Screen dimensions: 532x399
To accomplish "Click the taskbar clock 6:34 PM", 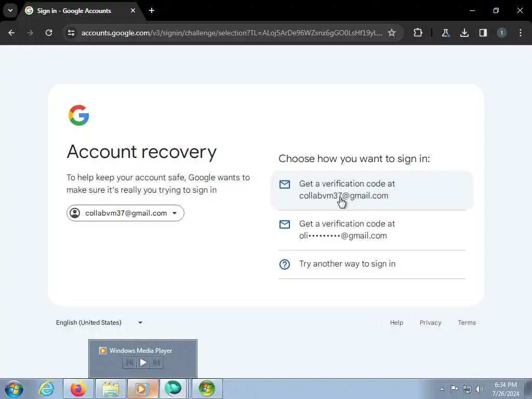I will coord(506,389).
